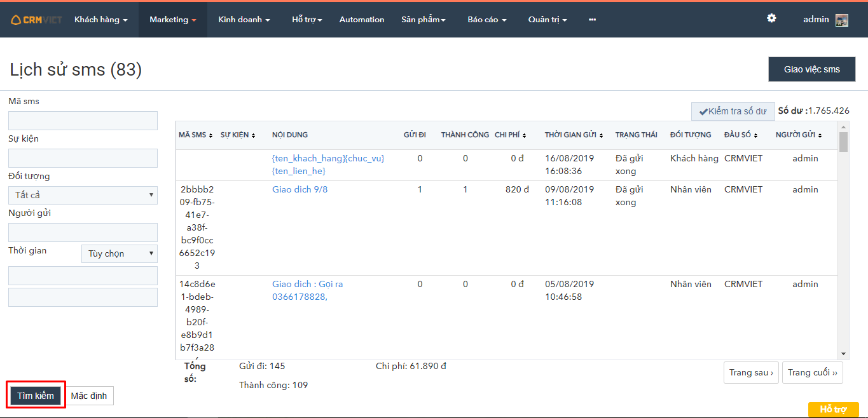This screenshot has width=868, height=418.
Task: Click SMS code starting 14c8d6e1
Action: point(197,318)
